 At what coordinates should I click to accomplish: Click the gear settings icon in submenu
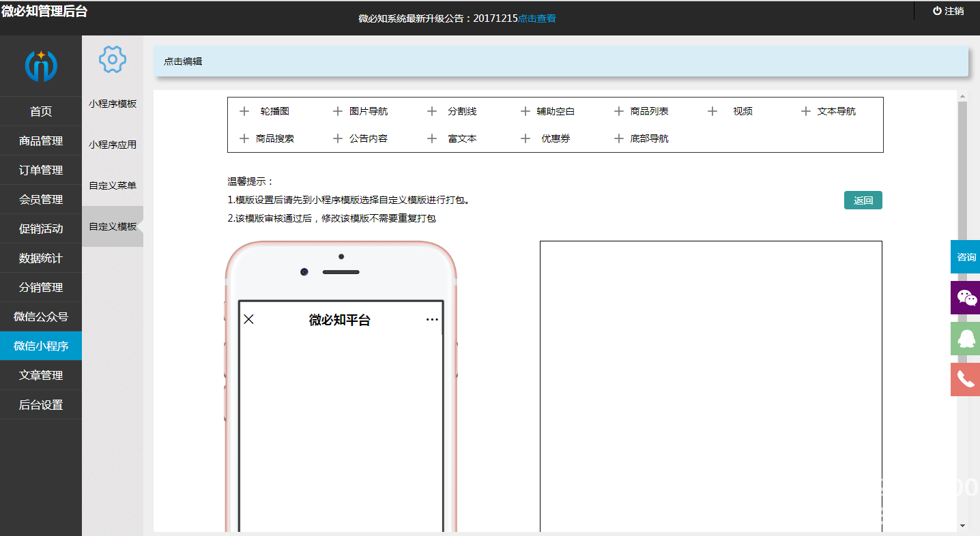coord(113,59)
